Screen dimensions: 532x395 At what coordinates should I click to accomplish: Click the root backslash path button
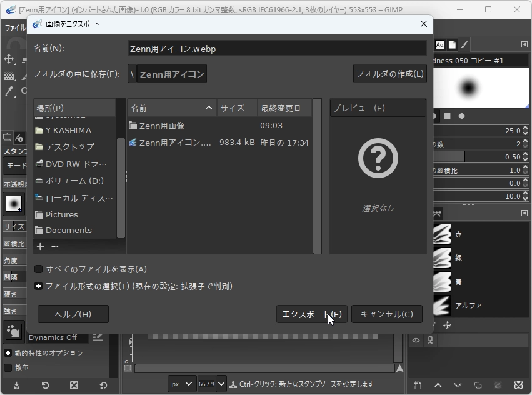coord(132,74)
